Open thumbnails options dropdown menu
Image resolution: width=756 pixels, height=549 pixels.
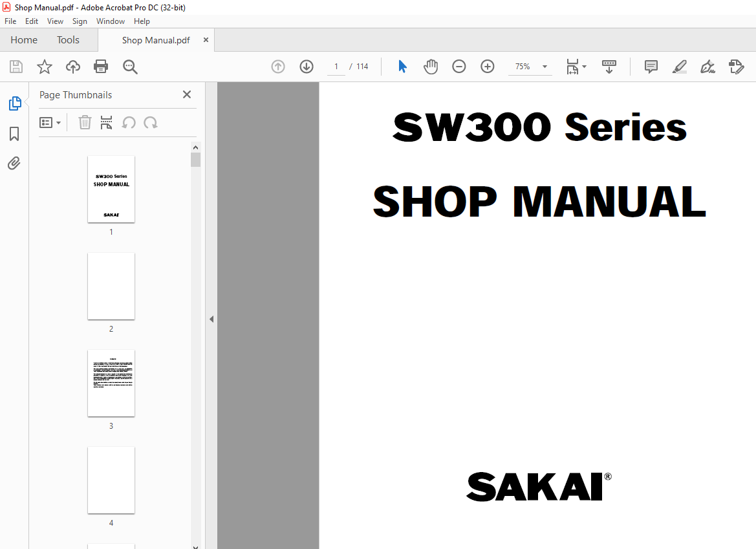tap(50, 122)
